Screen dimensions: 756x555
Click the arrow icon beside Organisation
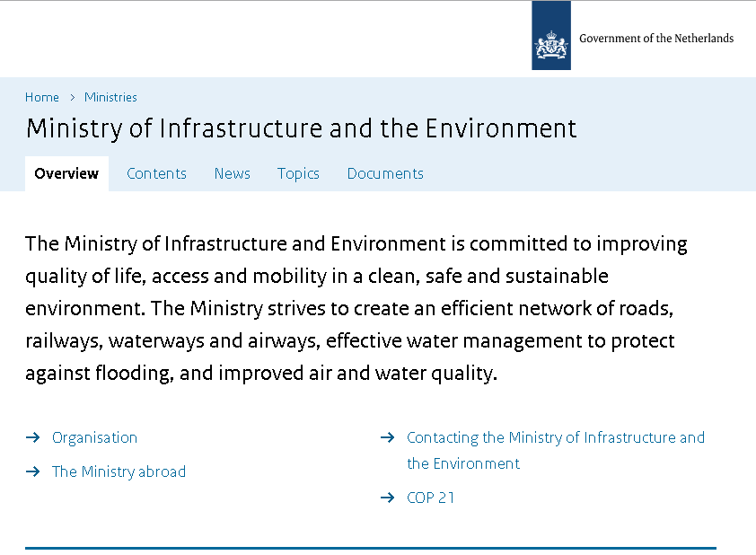pyautogui.click(x=33, y=437)
